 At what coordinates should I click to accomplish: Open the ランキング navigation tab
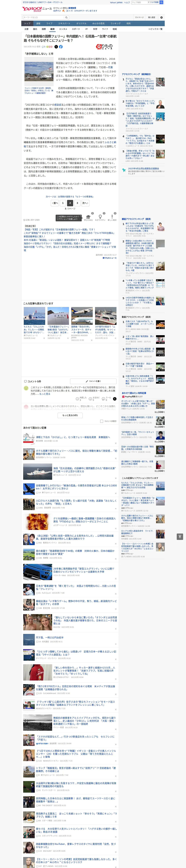(115, 24)
